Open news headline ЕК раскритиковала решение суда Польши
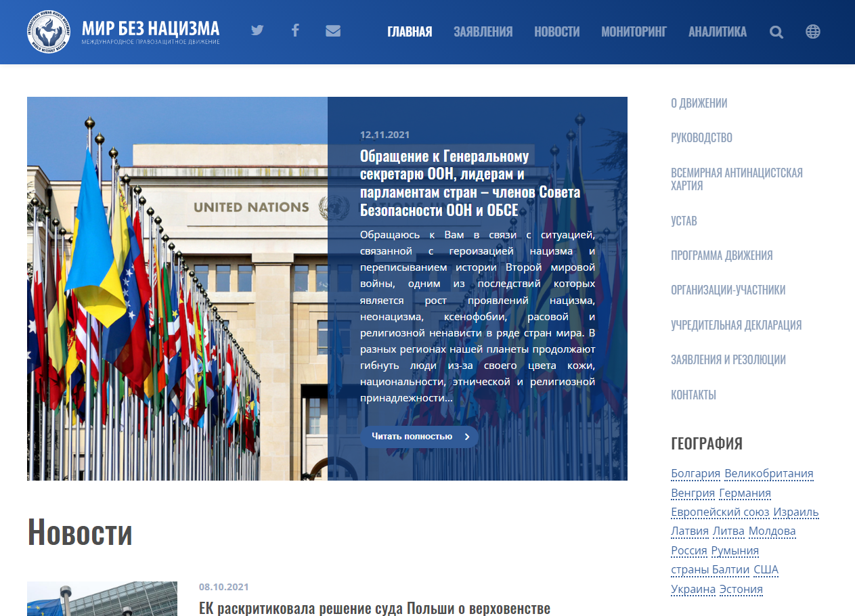The height and width of the screenshot is (616, 855). click(374, 608)
